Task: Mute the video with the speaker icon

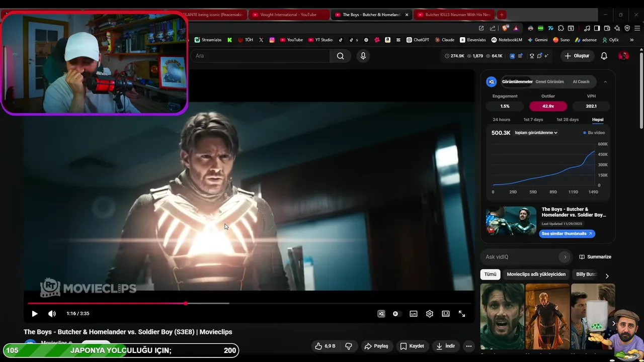Action: pyautogui.click(x=52, y=314)
